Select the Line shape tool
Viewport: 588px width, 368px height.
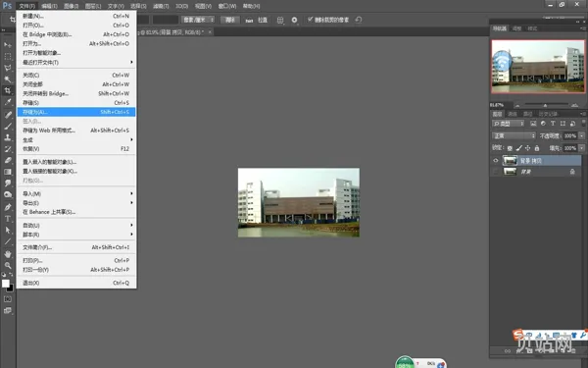coord(8,241)
